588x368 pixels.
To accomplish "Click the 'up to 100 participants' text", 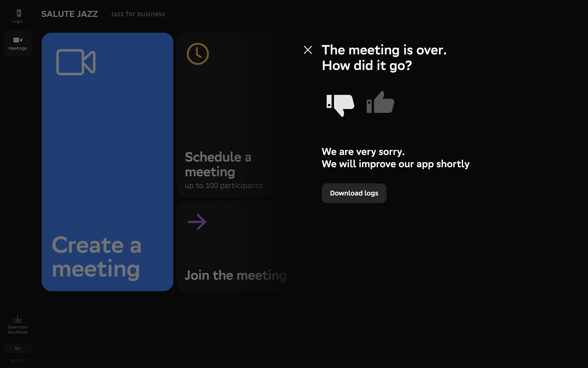I will click(224, 185).
